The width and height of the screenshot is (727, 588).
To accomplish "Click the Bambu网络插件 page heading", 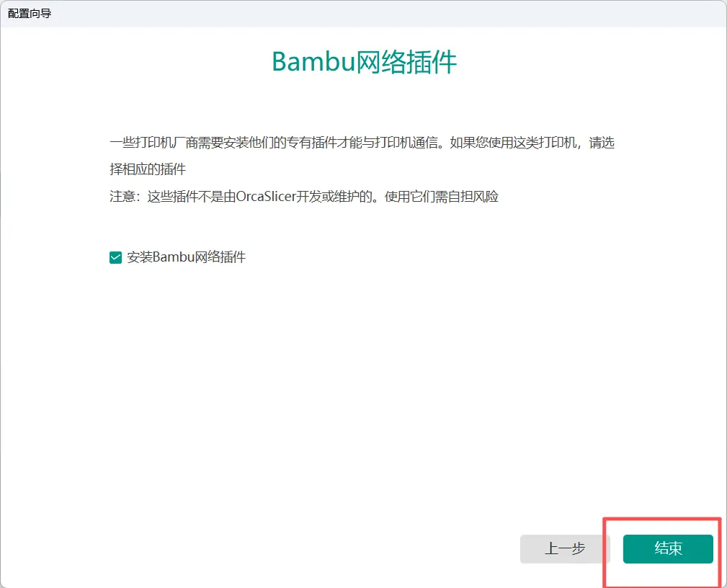I will click(364, 62).
